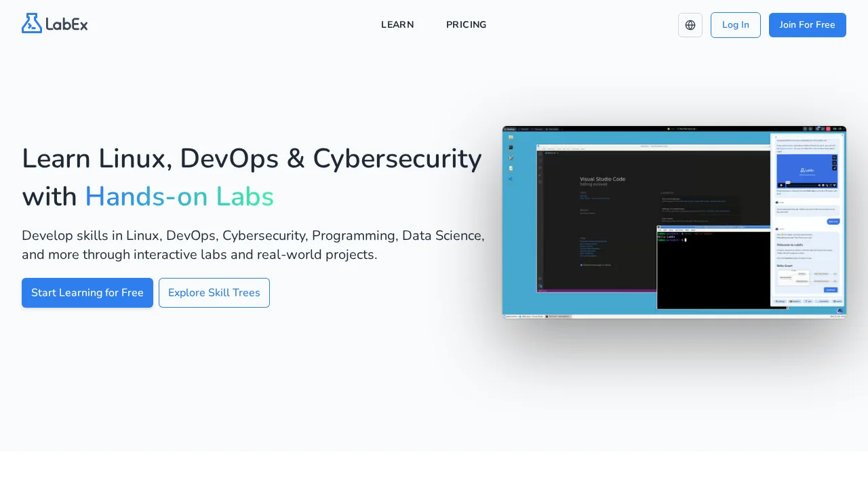Toggle the like heart on the video panel
Image resolution: width=868 pixels, height=488 pixels.
(834, 157)
